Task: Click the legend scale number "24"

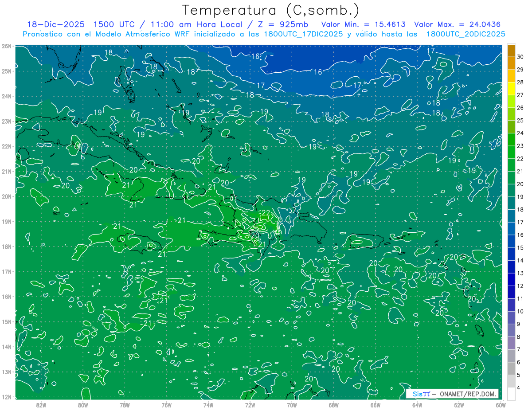Action: pyautogui.click(x=520, y=133)
